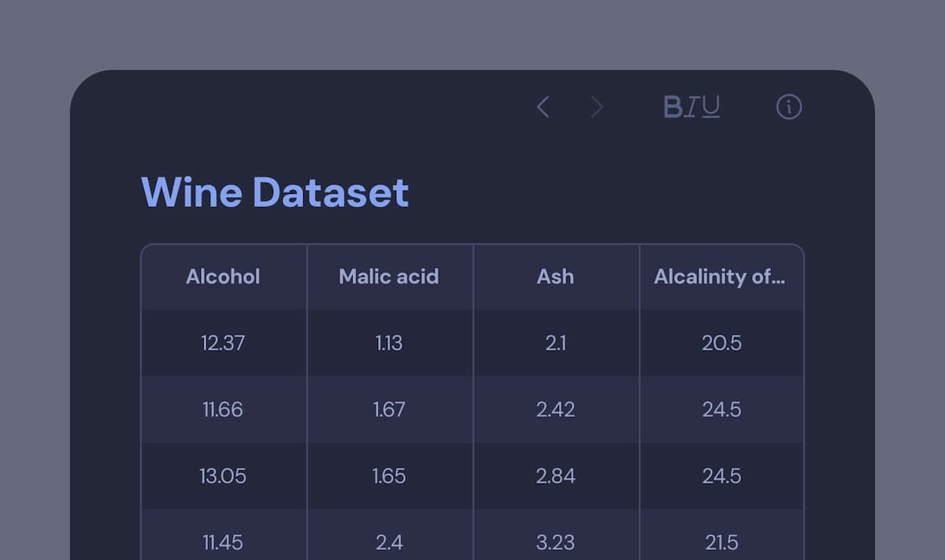
Task: Click the Malic acid cell showing 1.13
Action: click(x=389, y=343)
